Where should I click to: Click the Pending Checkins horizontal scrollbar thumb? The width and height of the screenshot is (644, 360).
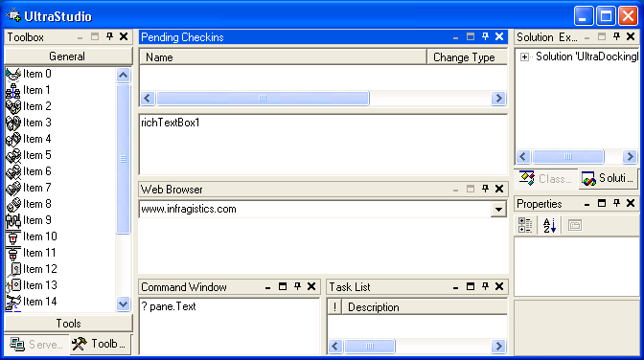[x=263, y=98]
